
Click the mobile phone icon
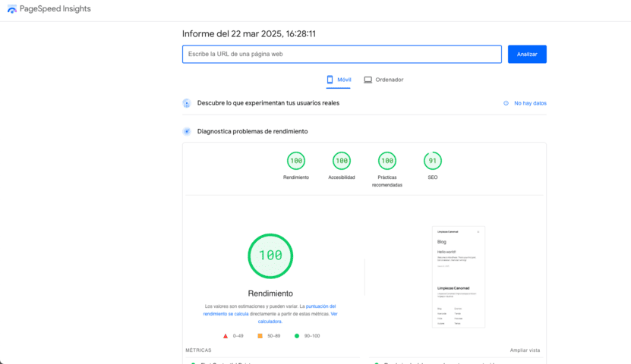pos(330,80)
